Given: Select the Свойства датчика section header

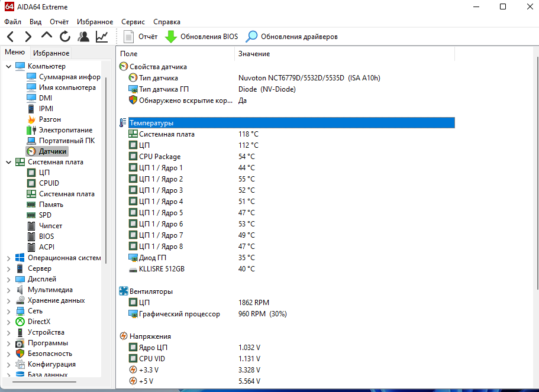Looking at the screenshot, I should (x=153, y=67).
